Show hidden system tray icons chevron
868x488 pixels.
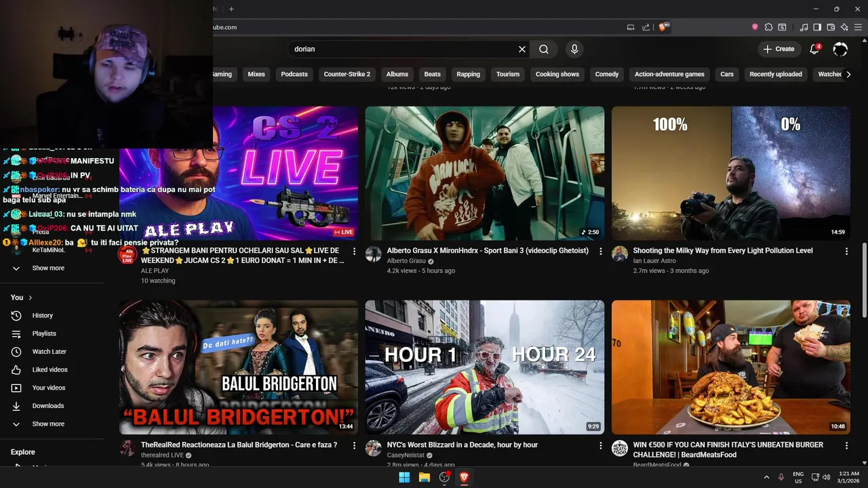click(767, 477)
